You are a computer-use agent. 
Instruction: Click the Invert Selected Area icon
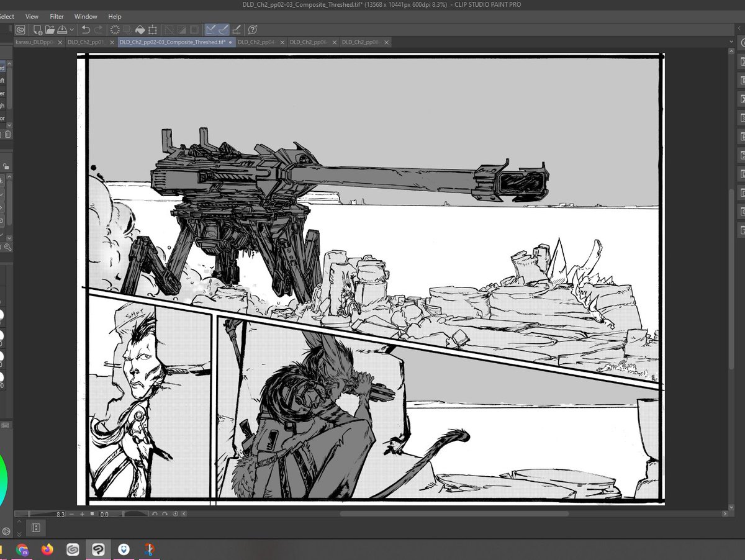181,29
